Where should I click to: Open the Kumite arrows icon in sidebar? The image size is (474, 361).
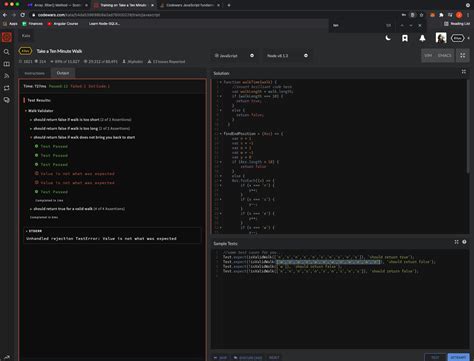pos(6,88)
